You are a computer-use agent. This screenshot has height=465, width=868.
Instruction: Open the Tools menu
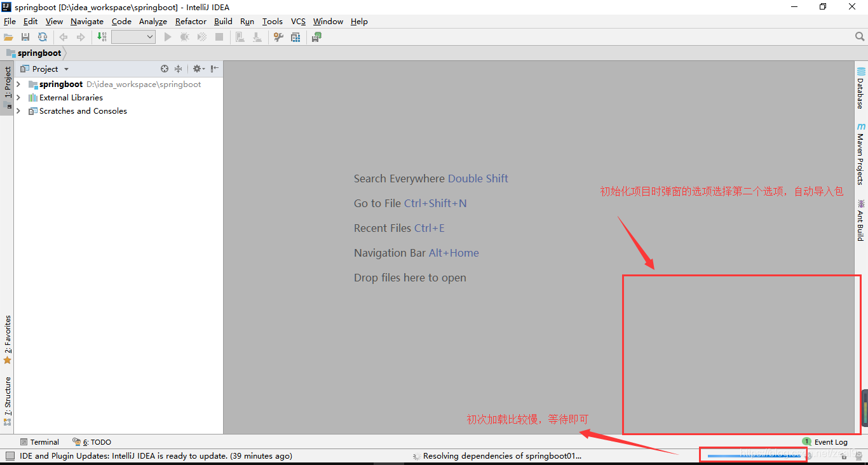click(x=273, y=21)
